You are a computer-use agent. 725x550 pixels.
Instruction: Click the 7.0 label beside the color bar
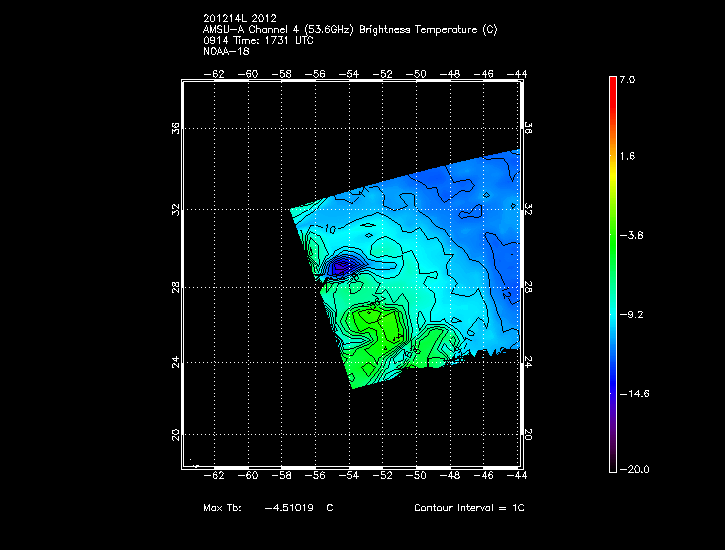(626, 79)
